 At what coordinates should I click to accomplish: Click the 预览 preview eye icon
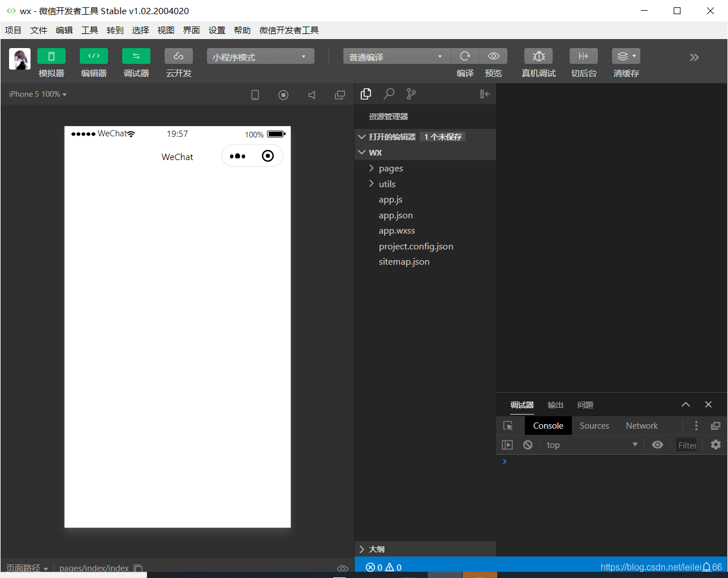[493, 56]
